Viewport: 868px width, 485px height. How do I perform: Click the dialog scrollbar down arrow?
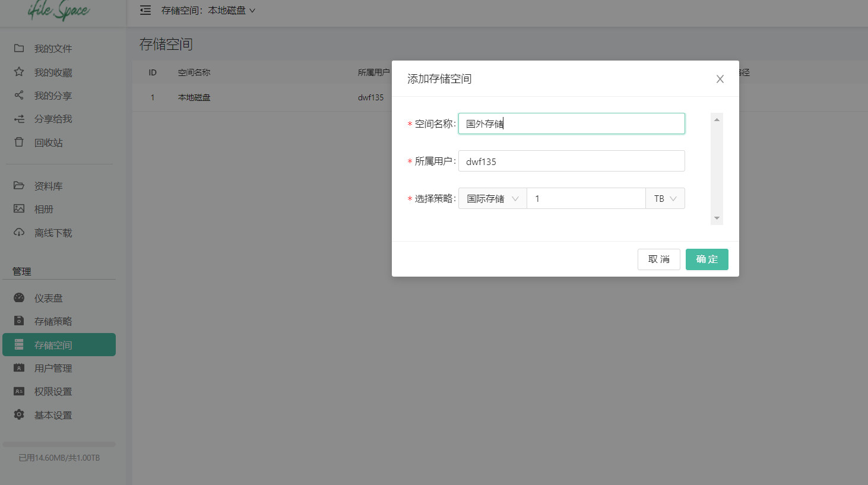(717, 218)
